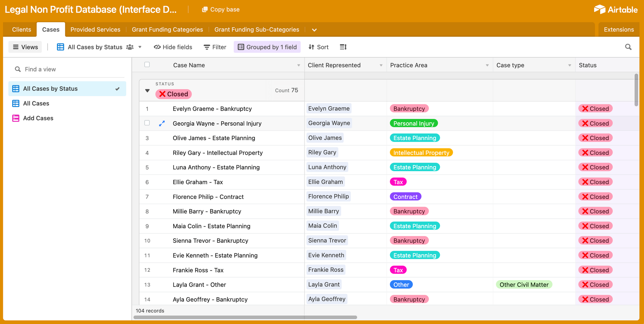Image resolution: width=644 pixels, height=324 pixels.
Task: Toggle the select-all checkbox in header
Action: [x=147, y=65]
